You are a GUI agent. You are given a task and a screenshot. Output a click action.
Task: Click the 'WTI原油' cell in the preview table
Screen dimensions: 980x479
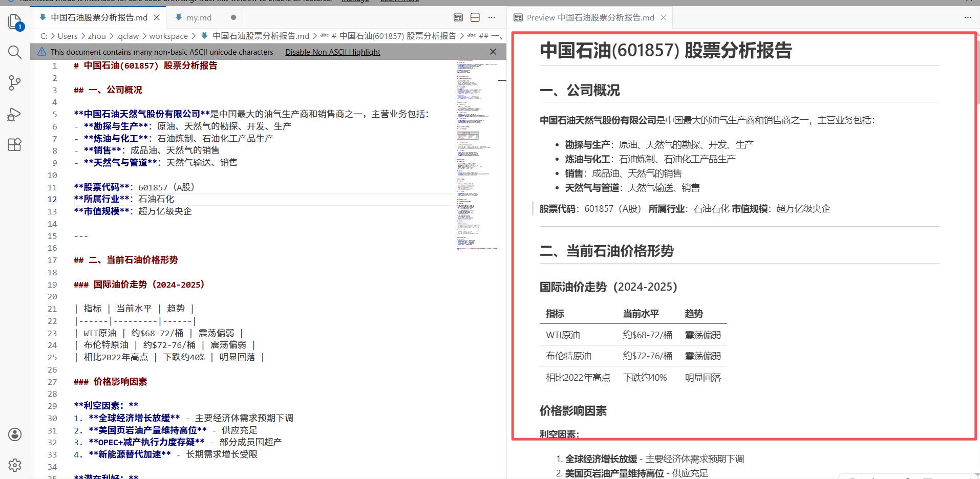(563, 335)
